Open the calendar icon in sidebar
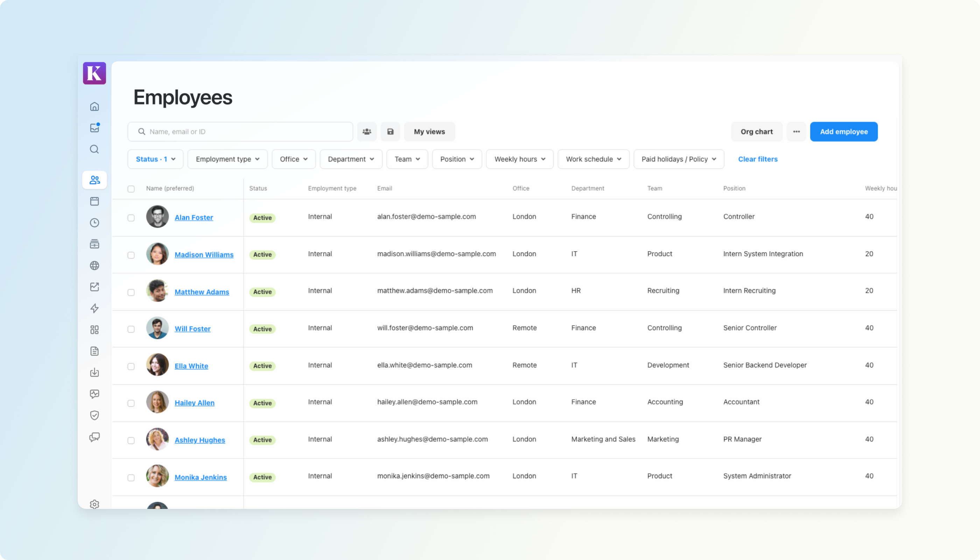Image resolution: width=980 pixels, height=560 pixels. pyautogui.click(x=94, y=201)
